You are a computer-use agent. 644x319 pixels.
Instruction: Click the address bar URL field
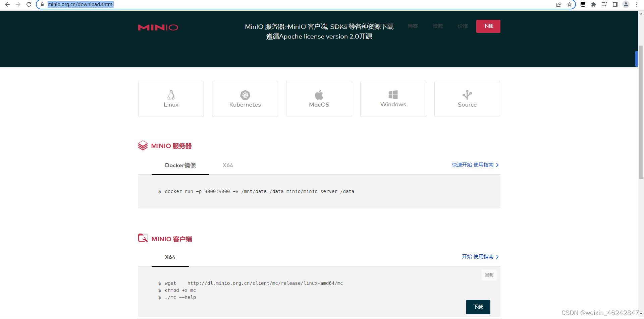tap(80, 5)
